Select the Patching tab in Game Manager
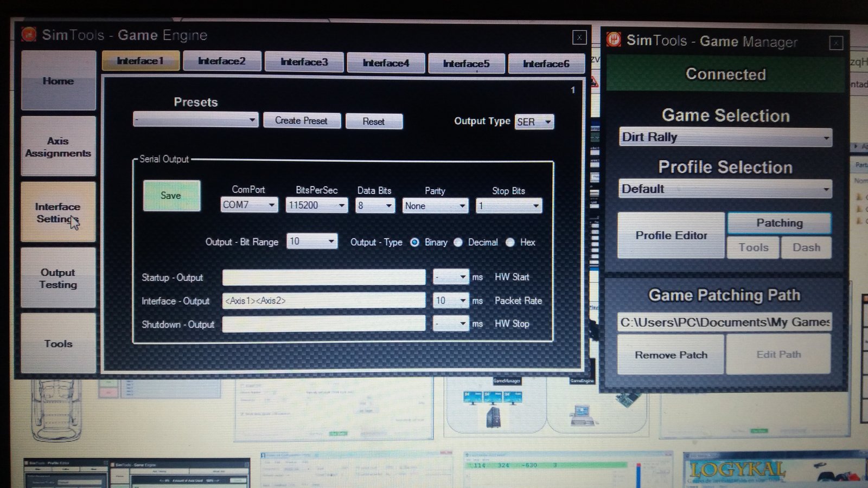 (x=780, y=223)
